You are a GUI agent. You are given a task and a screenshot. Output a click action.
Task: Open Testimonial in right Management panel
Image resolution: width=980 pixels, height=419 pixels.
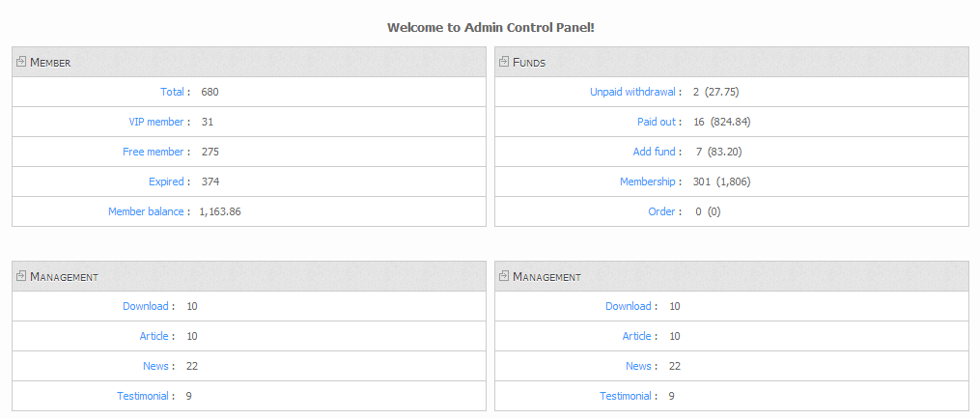point(626,397)
